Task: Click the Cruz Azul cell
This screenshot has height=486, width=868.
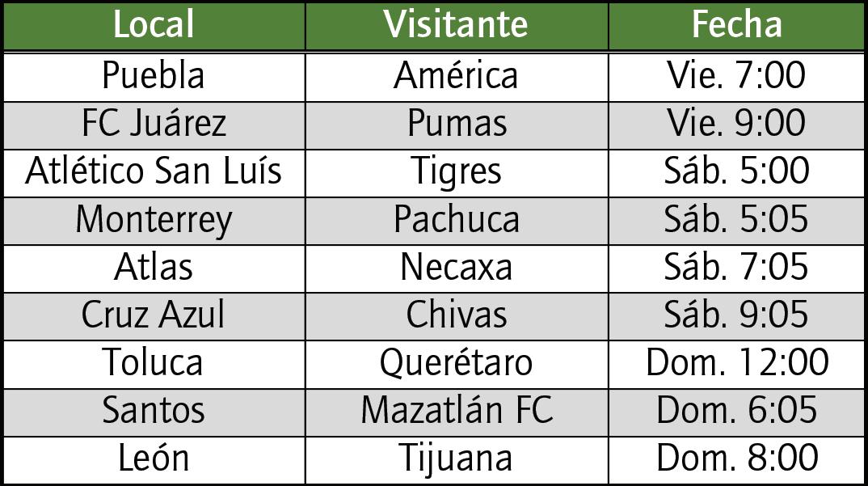Action: [154, 316]
